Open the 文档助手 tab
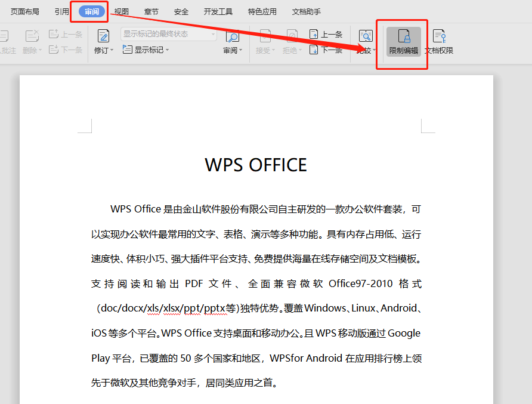 307,12
